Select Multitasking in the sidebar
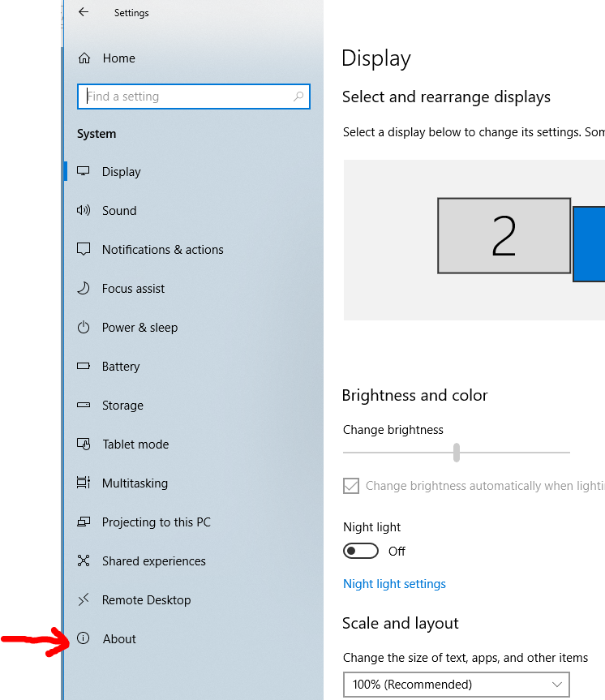 pos(135,483)
